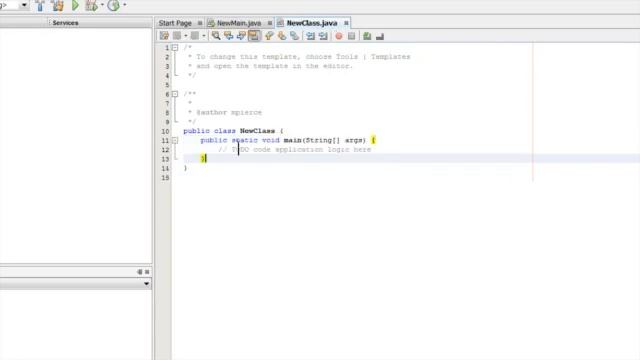
Task: Close the NewClass.java tab
Action: (346, 23)
